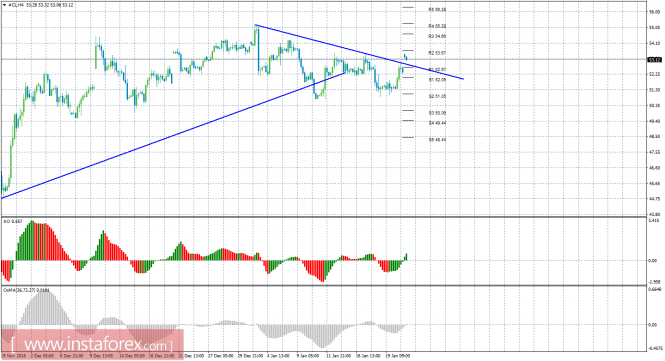Screen dimensions: 665x361
Task: Click the 19 Jan 09:00 time axis label
Action: point(397,356)
